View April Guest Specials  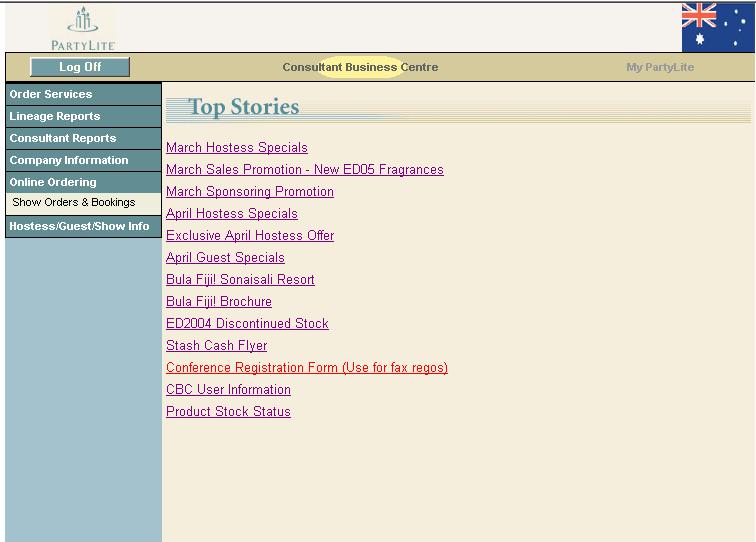tap(225, 257)
